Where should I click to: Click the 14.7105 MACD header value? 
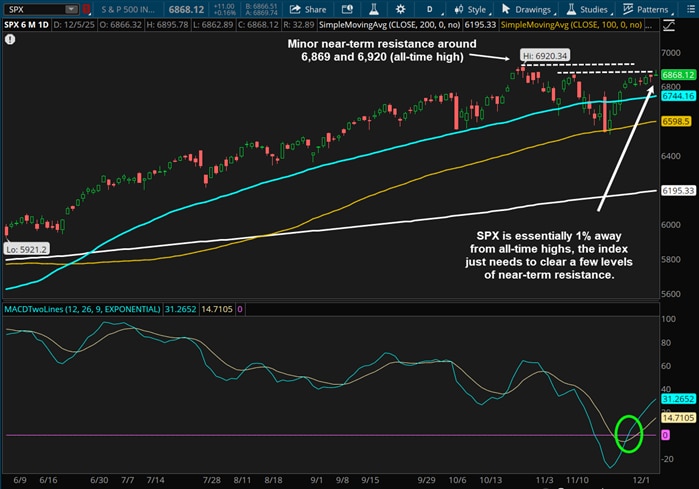click(217, 309)
